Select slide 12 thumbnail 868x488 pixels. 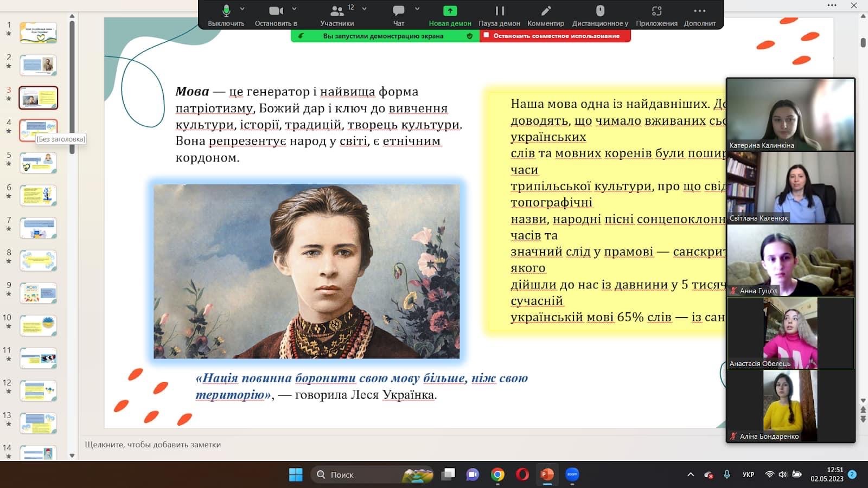pyautogui.click(x=39, y=390)
